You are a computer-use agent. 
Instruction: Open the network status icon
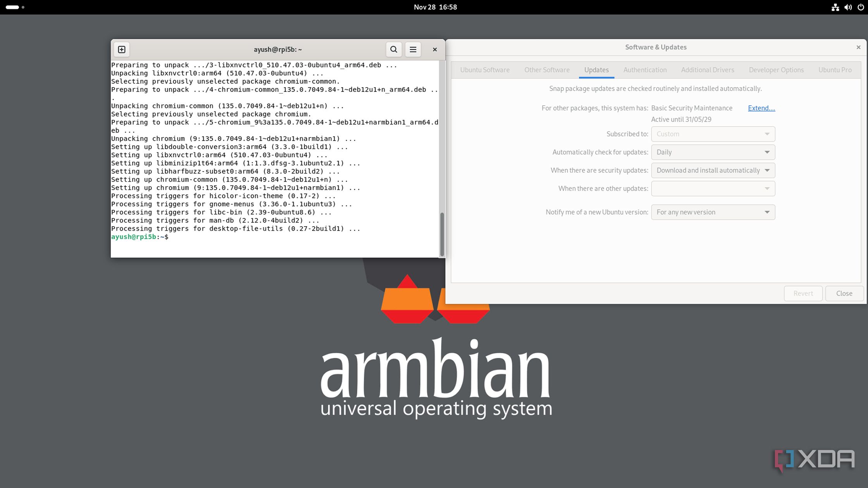coord(835,7)
